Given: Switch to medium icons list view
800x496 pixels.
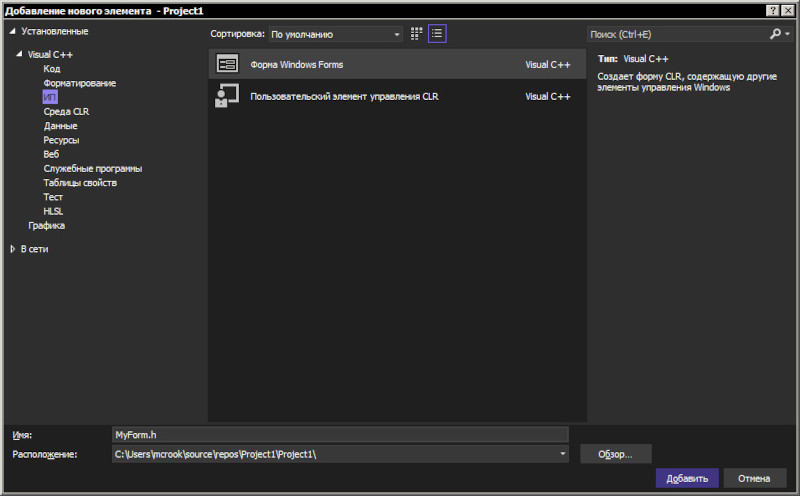Looking at the screenshot, I should tap(437, 34).
